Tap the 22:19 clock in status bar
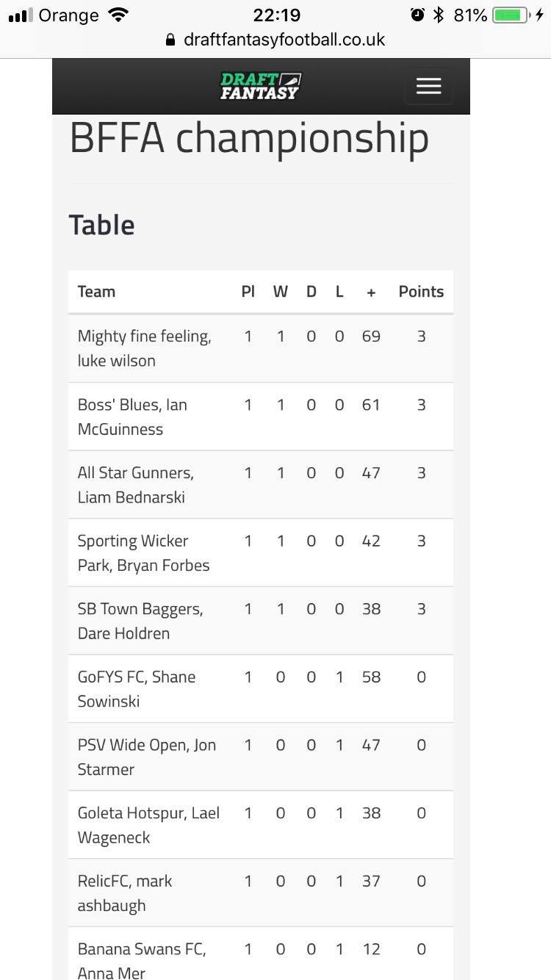 [275, 15]
